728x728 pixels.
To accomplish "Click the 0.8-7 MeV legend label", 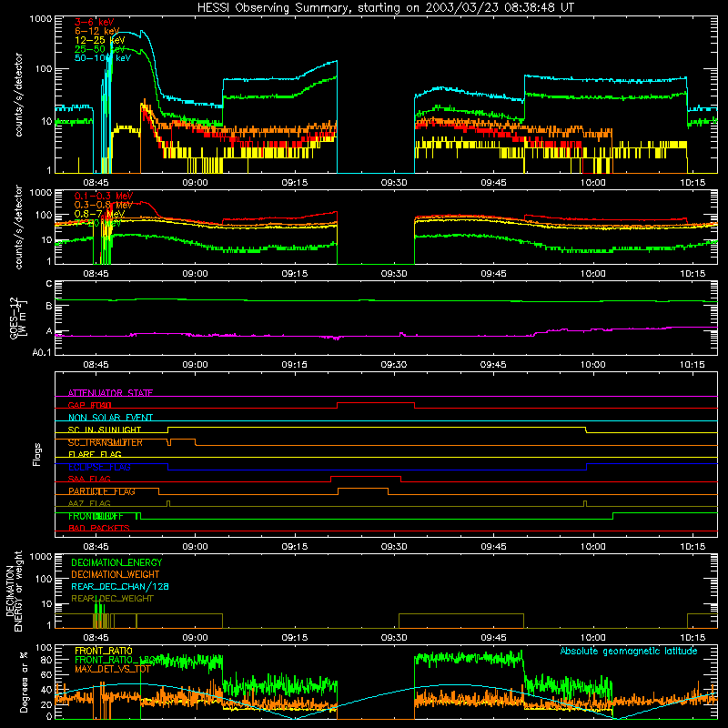I will pyautogui.click(x=99, y=214).
